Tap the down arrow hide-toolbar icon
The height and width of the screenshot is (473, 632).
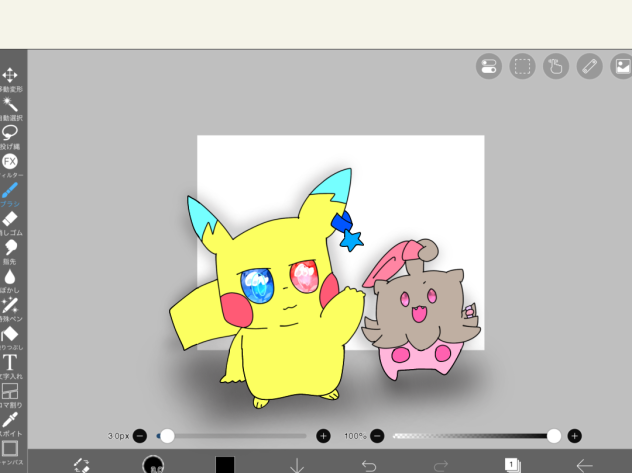click(x=297, y=465)
